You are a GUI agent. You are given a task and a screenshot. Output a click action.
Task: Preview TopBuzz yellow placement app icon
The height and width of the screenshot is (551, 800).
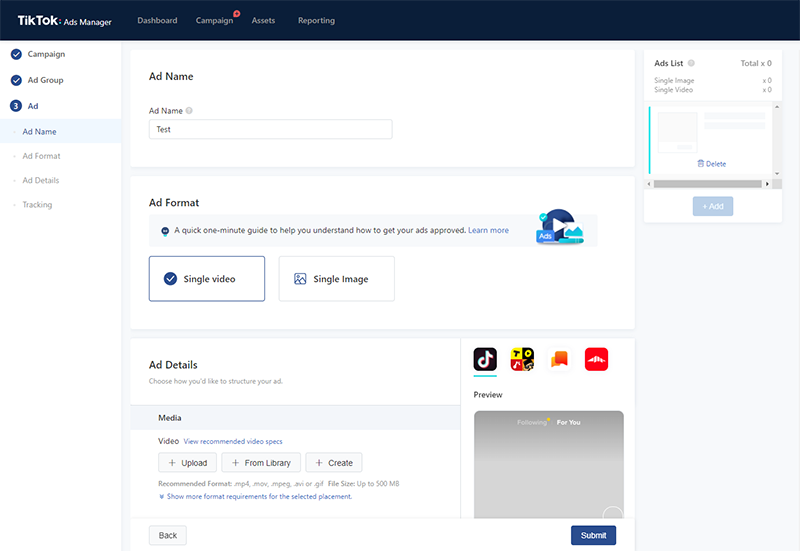522,359
